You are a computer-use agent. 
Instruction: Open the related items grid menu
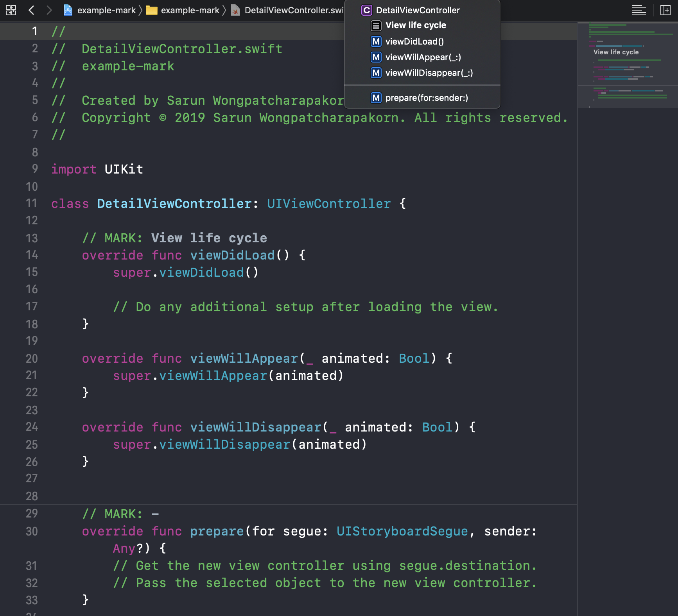pos(11,10)
